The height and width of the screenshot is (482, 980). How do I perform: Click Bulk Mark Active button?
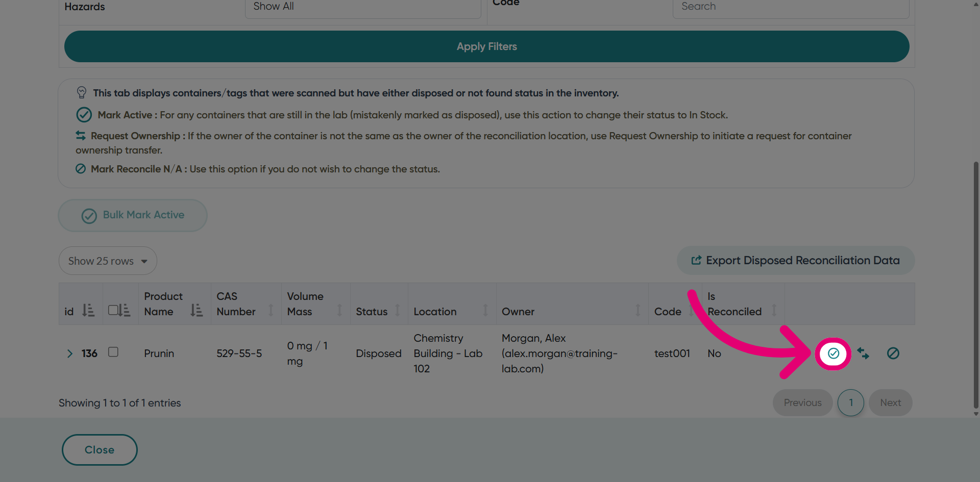pyautogui.click(x=133, y=215)
